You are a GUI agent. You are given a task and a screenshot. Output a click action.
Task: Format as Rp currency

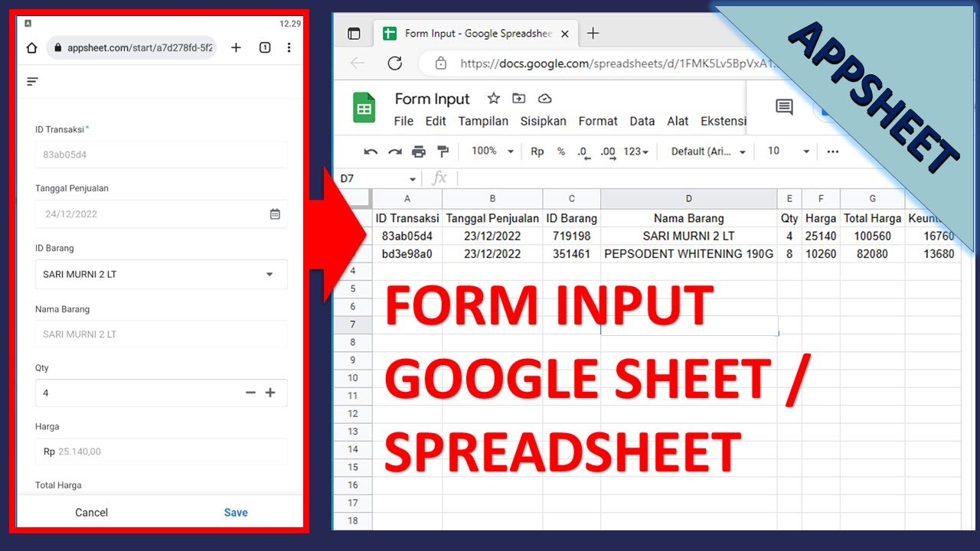coord(537,152)
